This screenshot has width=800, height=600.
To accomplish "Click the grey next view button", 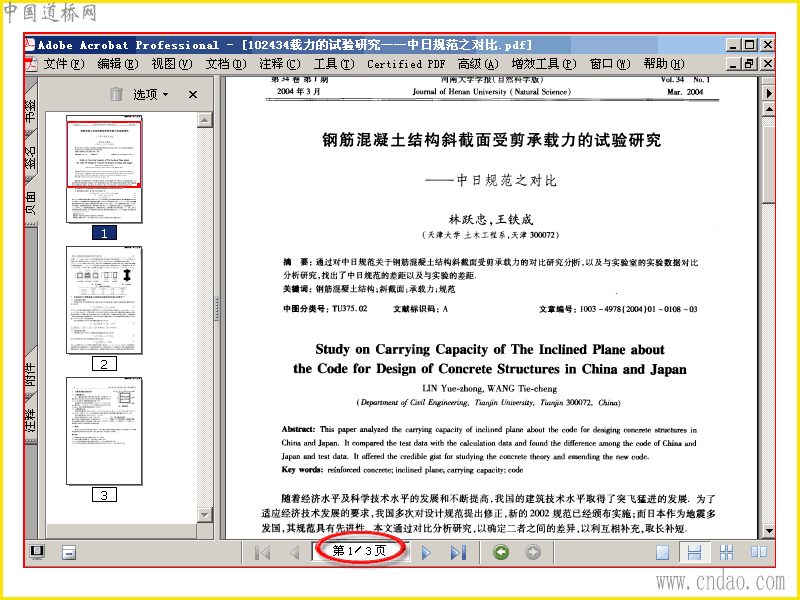I will coord(533,552).
